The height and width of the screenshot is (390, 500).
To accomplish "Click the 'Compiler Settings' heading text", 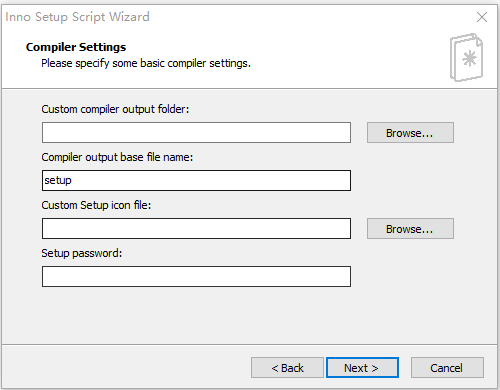I will coord(76,47).
